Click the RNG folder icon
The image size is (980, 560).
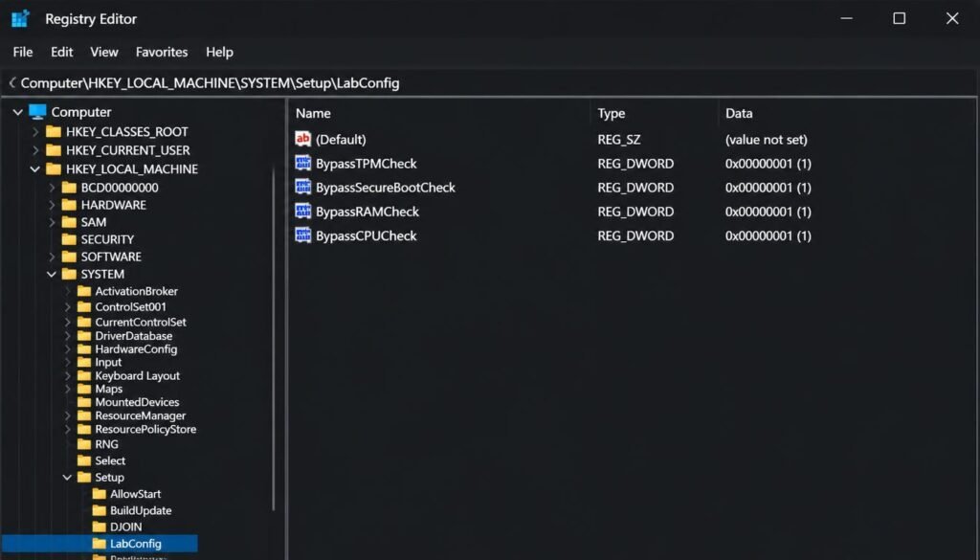[84, 444]
